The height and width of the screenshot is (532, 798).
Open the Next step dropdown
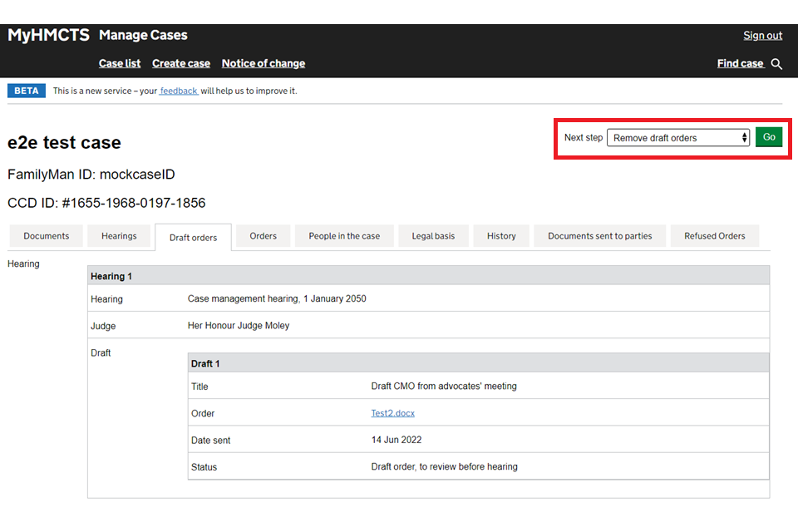coord(677,138)
